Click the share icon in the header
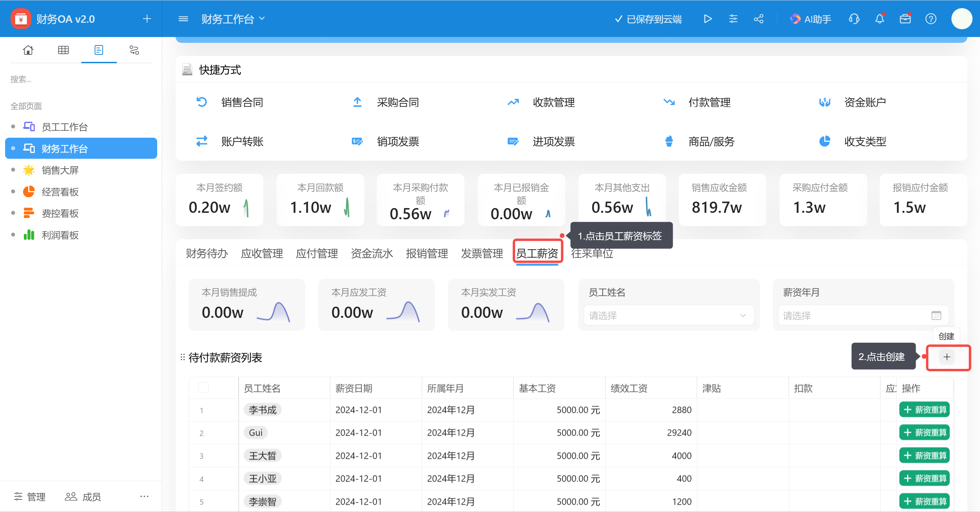 tap(758, 19)
